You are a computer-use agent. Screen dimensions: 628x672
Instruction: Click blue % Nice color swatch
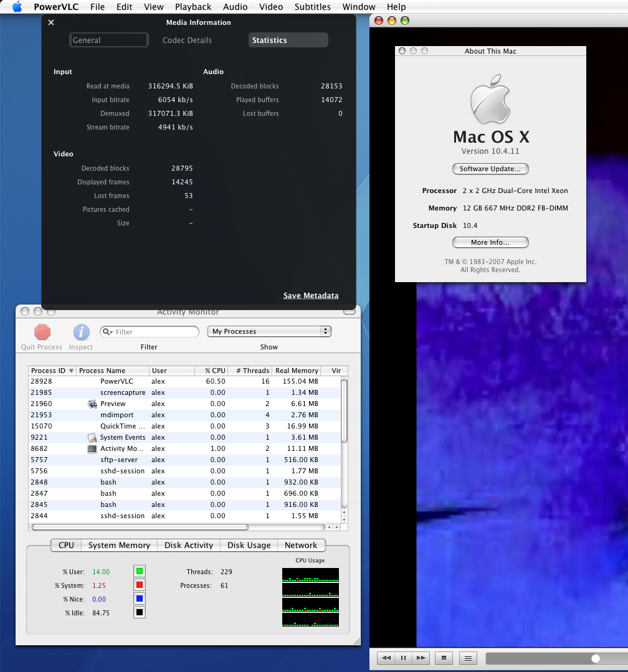point(140,599)
